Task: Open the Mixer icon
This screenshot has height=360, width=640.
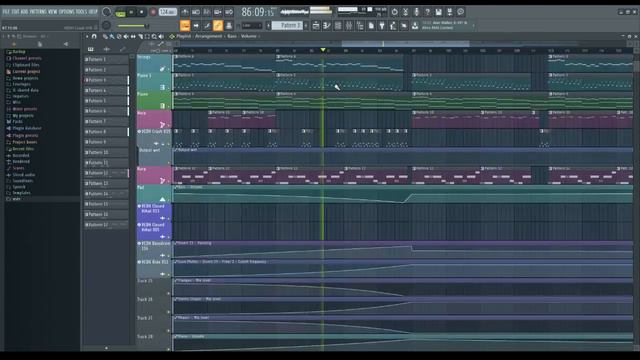Action: 349,26
